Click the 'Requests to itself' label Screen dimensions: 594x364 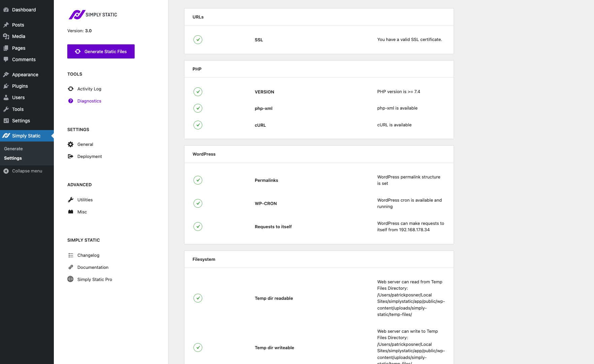click(273, 227)
